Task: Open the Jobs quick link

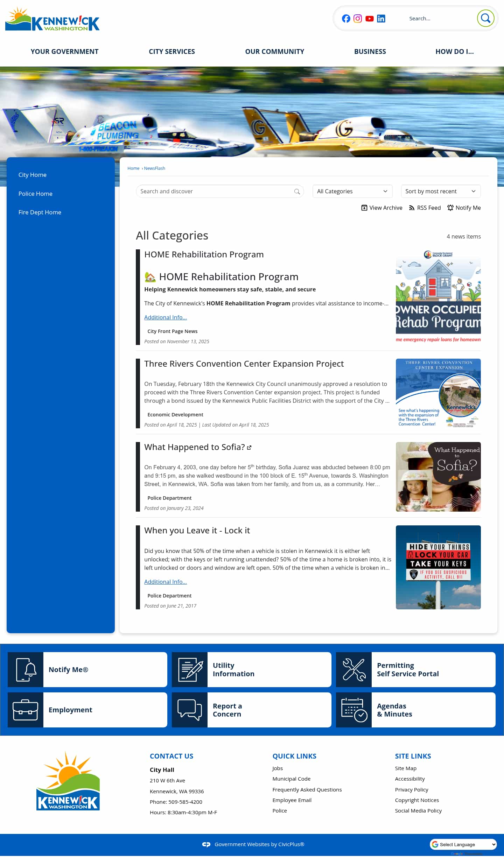Action: (x=278, y=769)
